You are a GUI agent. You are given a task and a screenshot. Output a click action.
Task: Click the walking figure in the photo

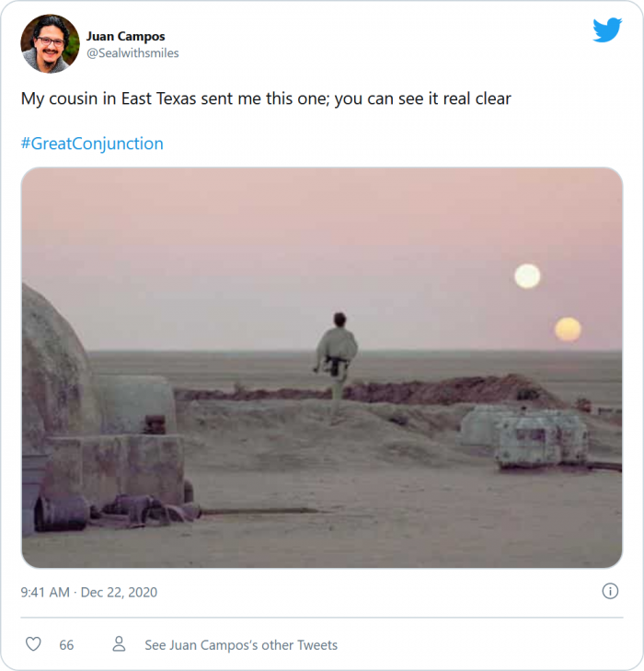tap(338, 354)
